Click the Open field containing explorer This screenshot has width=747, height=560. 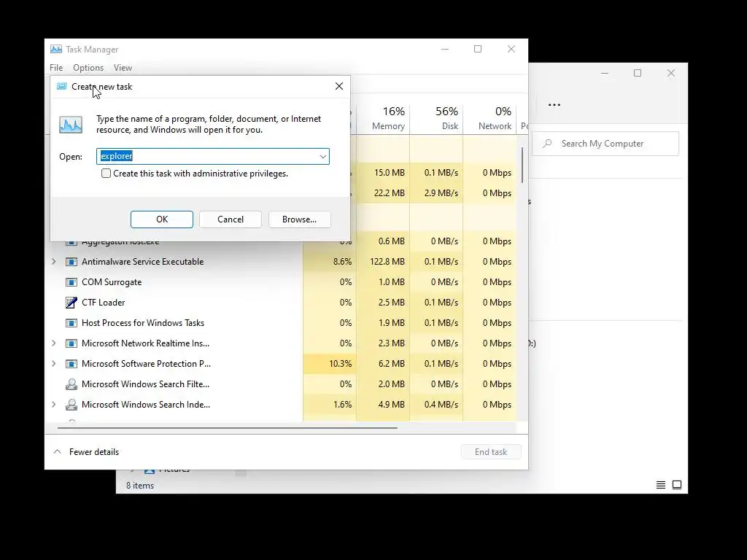click(212, 156)
